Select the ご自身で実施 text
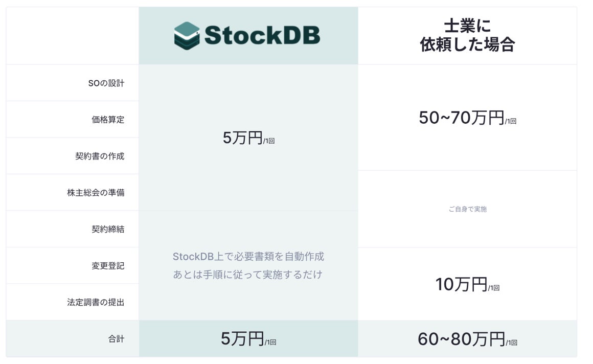593x364 pixels. [467, 209]
